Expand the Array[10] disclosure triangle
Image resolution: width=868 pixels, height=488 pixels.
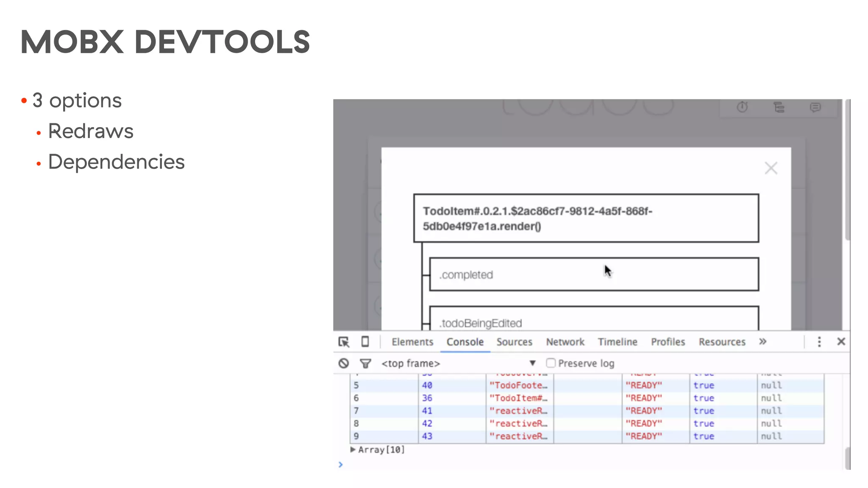tap(353, 449)
